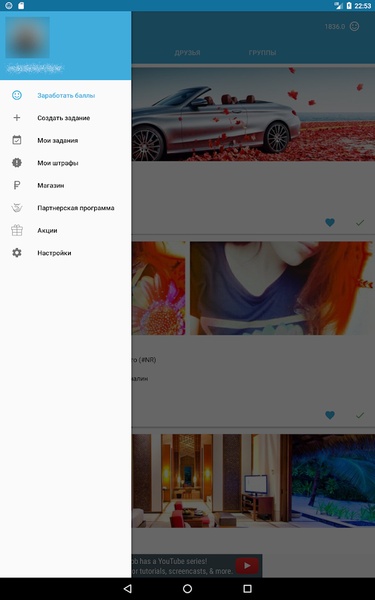Tap the YouTube play icon in the ad

click(x=247, y=566)
